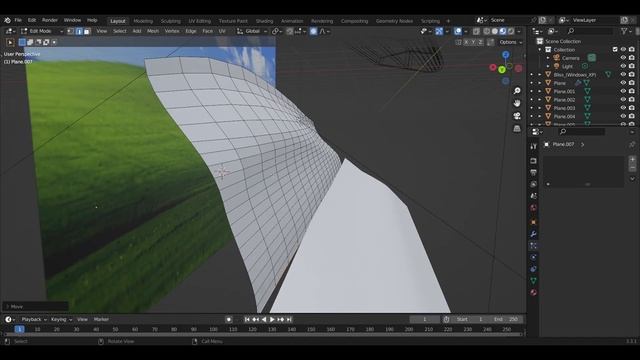640x360 pixels.
Task: Open the Object properties tab icon
Action: click(x=533, y=222)
